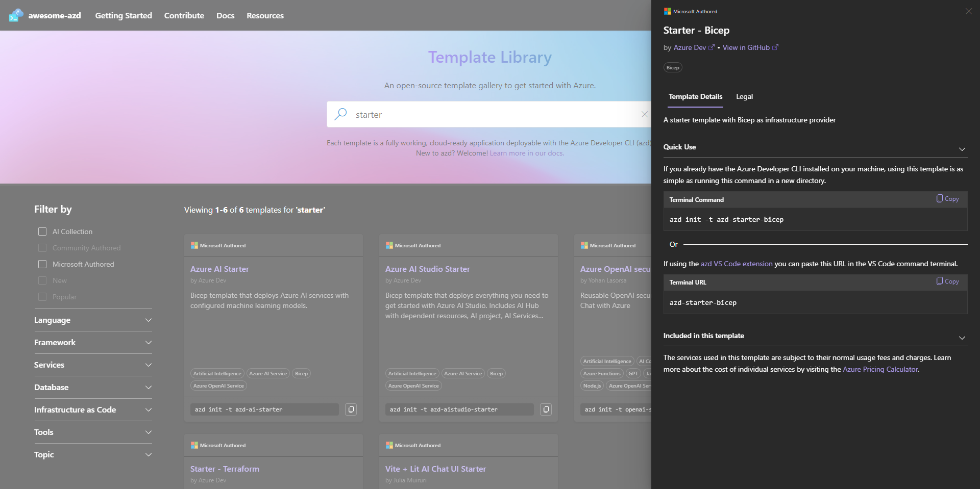Clear the search box with X icon
The height and width of the screenshot is (489, 980).
coord(644,114)
